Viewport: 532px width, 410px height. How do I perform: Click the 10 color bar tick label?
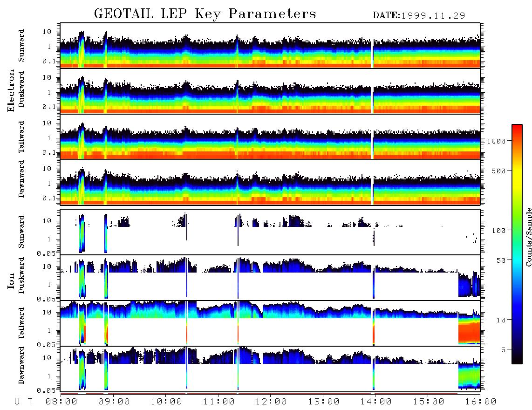tap(500, 320)
